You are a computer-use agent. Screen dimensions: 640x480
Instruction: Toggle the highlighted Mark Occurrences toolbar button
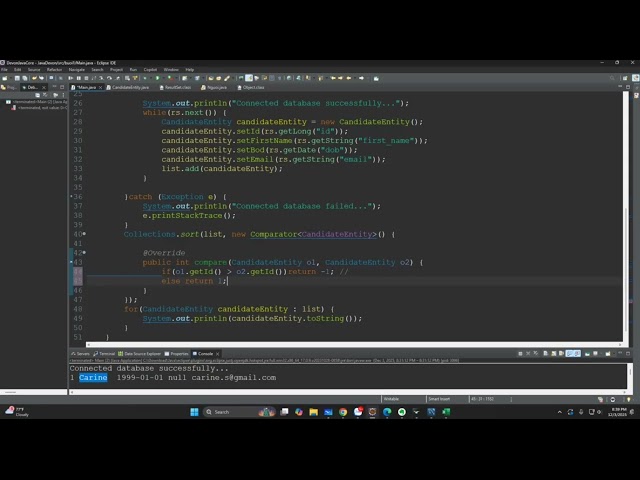(x=249, y=78)
